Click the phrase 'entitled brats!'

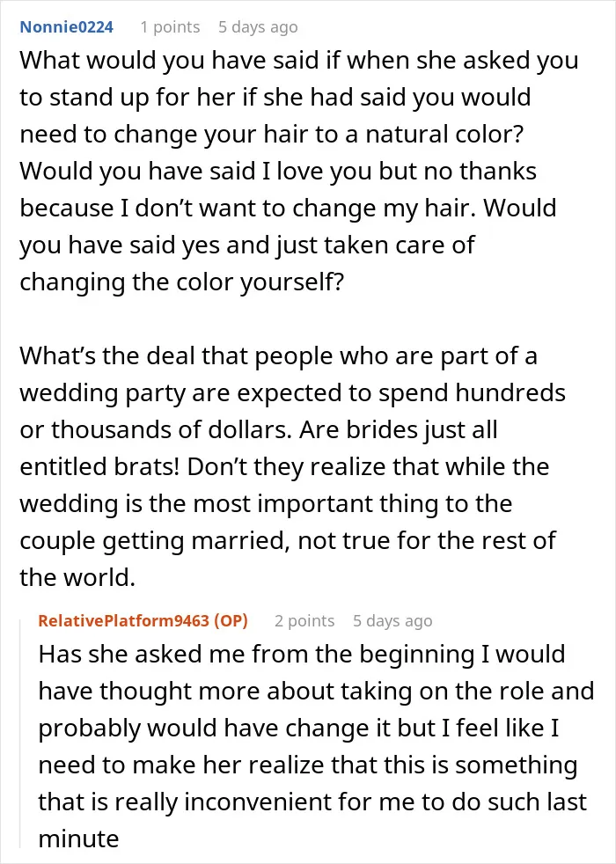(99, 466)
